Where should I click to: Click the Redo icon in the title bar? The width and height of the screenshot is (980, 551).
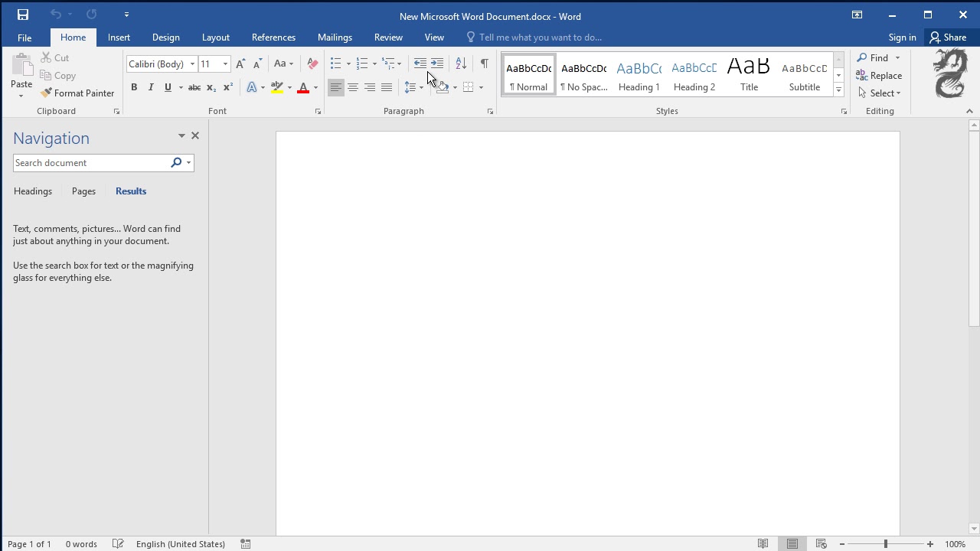pyautogui.click(x=92, y=15)
